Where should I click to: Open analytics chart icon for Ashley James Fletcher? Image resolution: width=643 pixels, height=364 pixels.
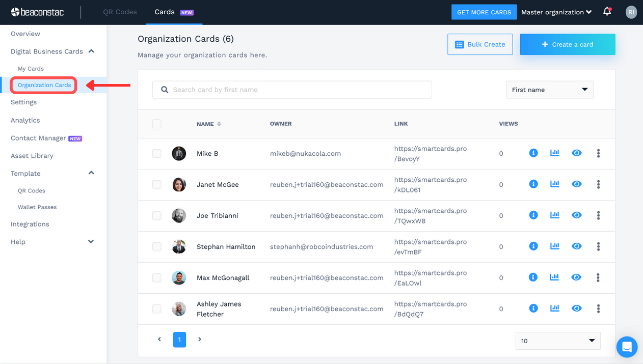tap(555, 308)
